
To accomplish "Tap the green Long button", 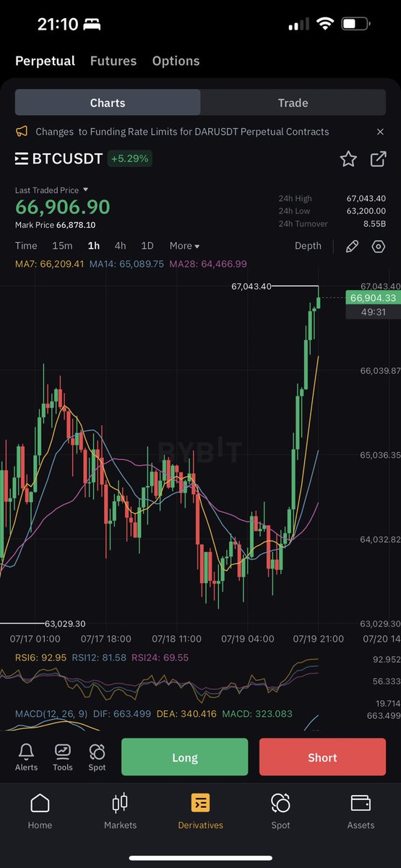I will point(184,757).
